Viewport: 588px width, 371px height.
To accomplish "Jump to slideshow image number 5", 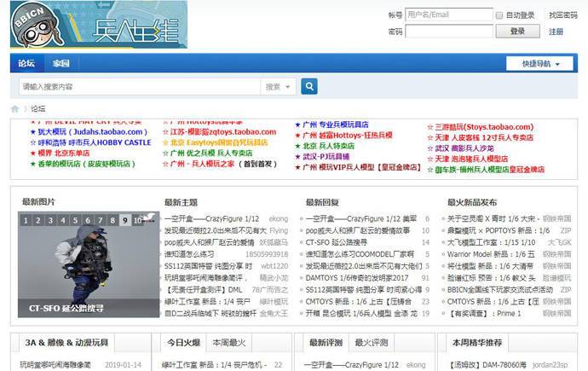I will (76, 220).
